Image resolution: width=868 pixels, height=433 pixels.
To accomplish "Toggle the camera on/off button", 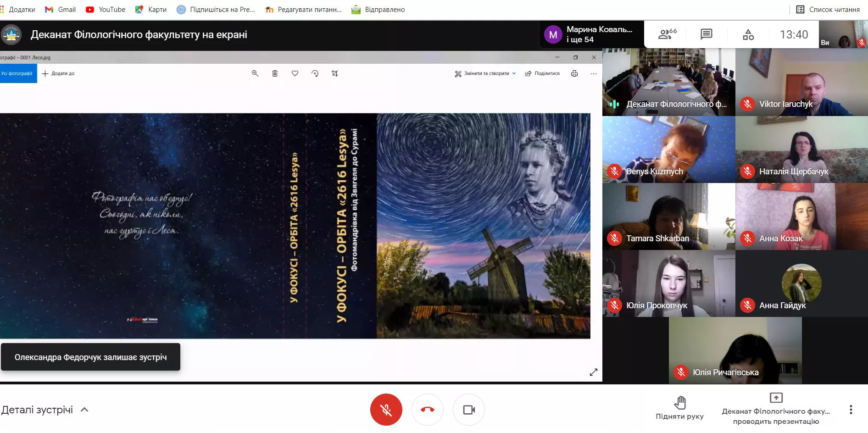I will pos(468,410).
